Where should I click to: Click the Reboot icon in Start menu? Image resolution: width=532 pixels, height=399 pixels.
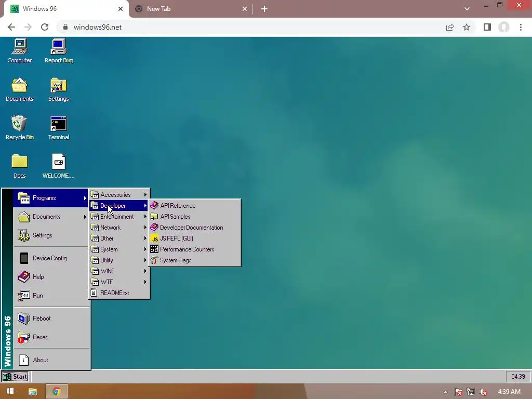click(x=24, y=318)
